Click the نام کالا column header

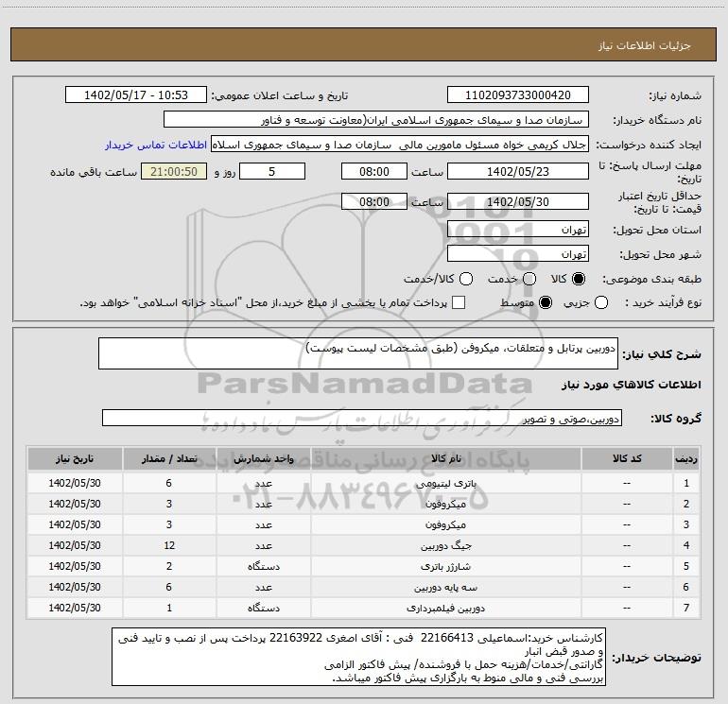[445, 458]
